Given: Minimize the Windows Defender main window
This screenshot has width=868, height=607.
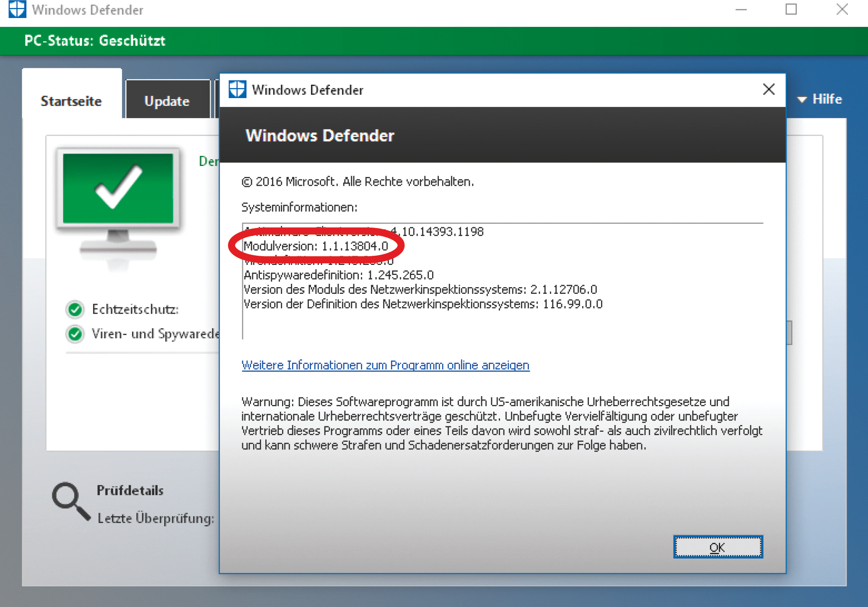Looking at the screenshot, I should coord(741,9).
